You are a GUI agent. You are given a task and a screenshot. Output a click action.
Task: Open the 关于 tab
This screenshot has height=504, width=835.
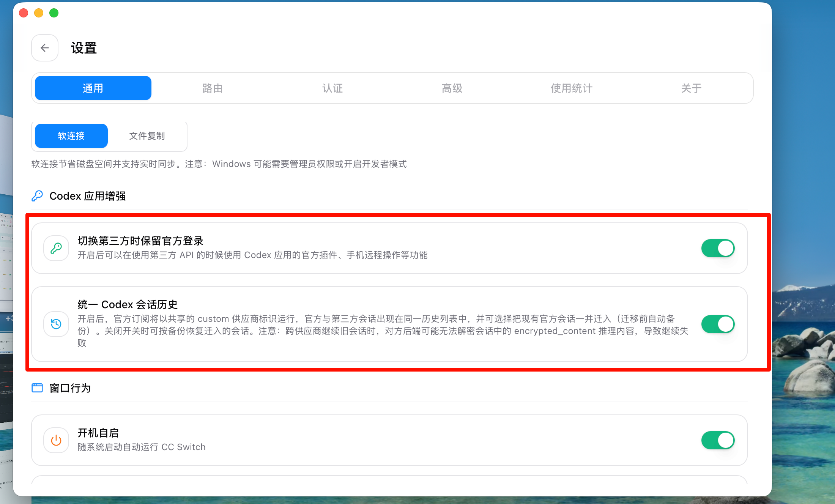(691, 88)
